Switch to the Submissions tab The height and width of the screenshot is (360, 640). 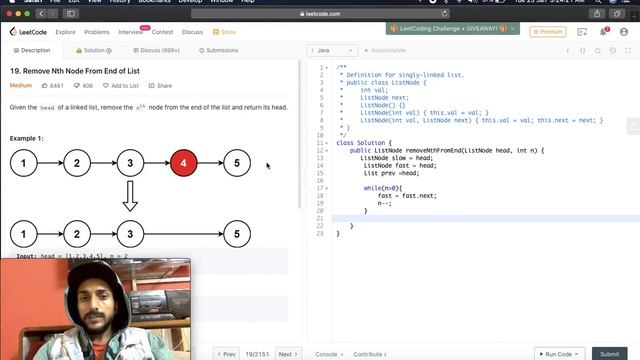pyautogui.click(x=218, y=50)
